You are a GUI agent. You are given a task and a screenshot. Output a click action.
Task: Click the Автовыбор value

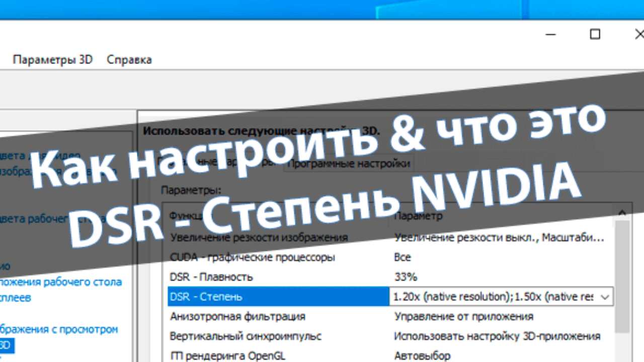tap(422, 355)
